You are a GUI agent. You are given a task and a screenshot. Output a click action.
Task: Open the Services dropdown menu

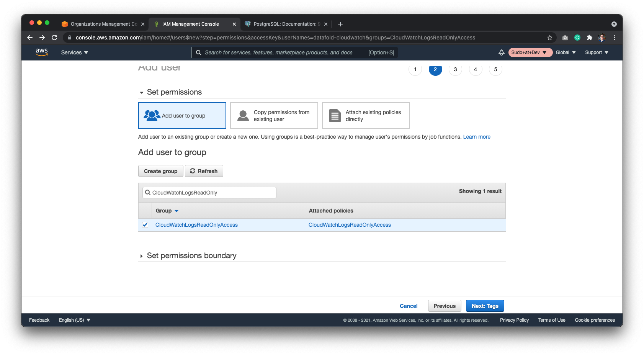click(x=75, y=52)
